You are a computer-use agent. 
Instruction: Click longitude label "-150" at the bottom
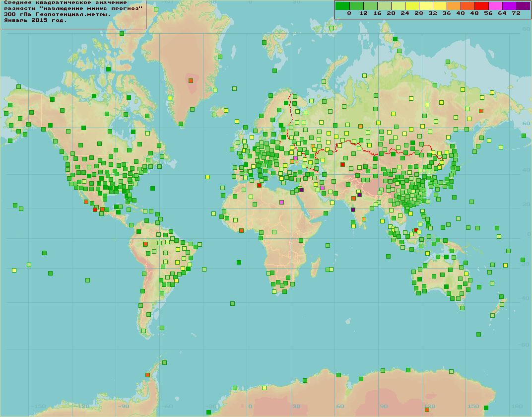click(x=38, y=406)
